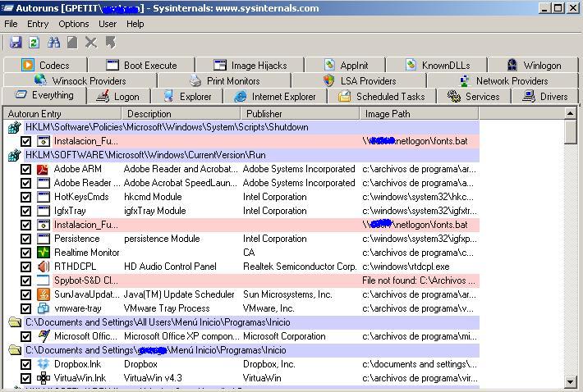
Task: Click the IgfxTray window icon
Action: [44, 211]
